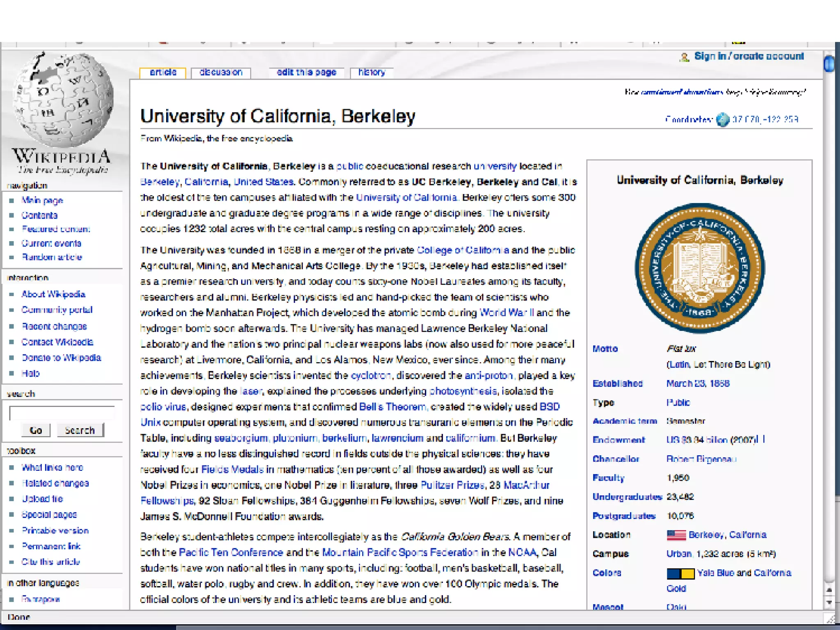Open Contact Wikipedia link

pos(57,342)
